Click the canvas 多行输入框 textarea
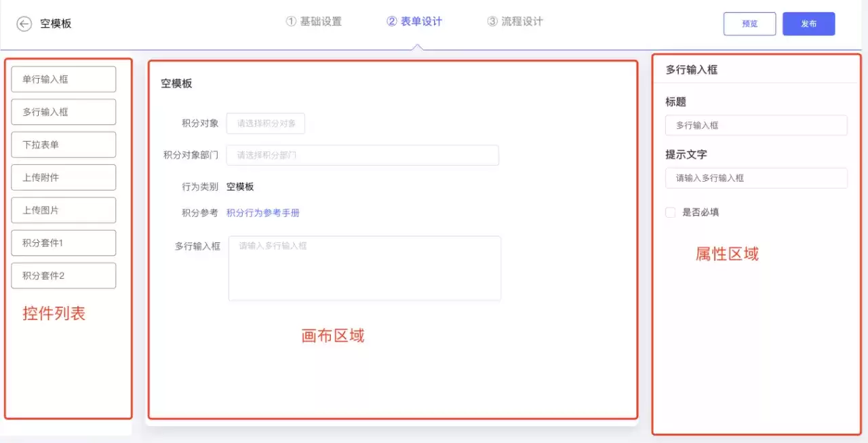Viewport: 868px width, 443px height. 365,268
